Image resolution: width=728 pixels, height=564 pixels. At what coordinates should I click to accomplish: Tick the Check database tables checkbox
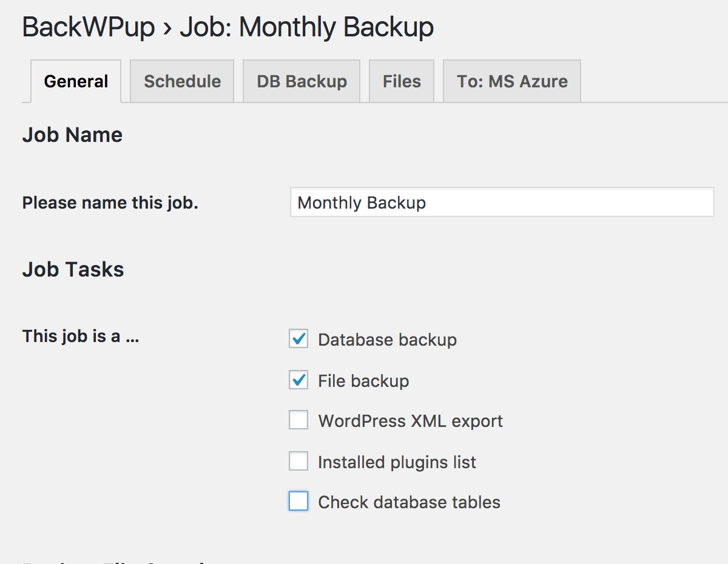point(298,502)
